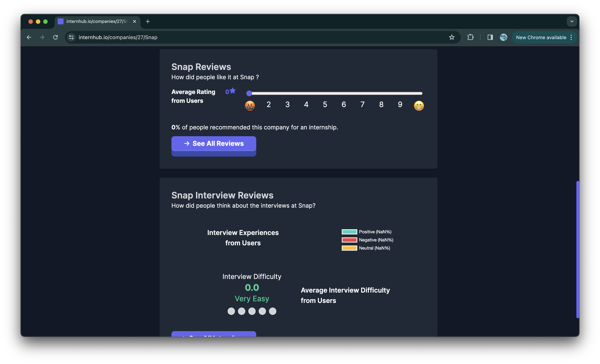The image size is (600, 364).
Task: Toggle the Positive legend color swatch
Action: click(x=349, y=232)
